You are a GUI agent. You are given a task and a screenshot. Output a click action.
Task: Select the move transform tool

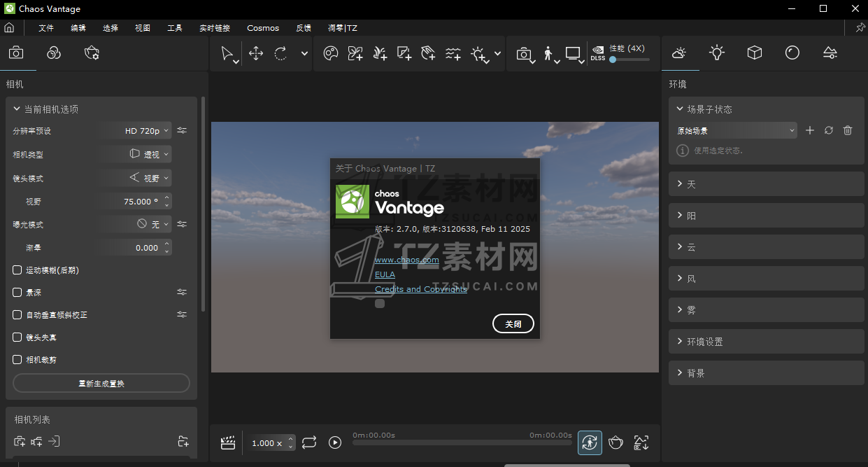tap(256, 53)
